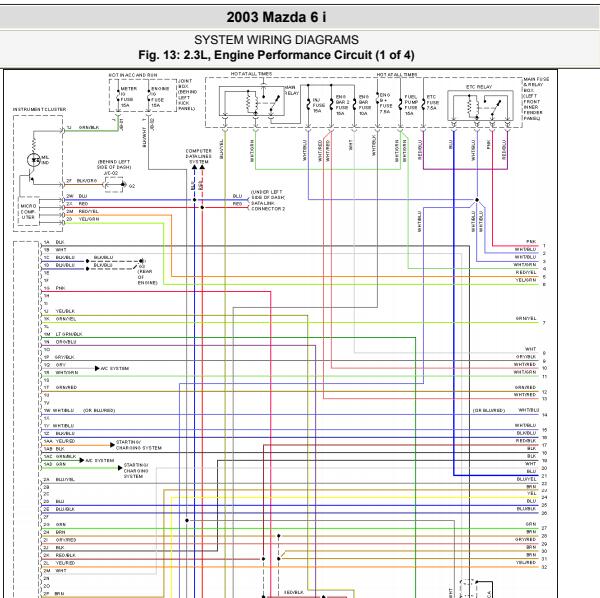Click the '(REAR OF ENGINE)' ground note
The height and width of the screenshot is (598, 600).
coord(147,277)
